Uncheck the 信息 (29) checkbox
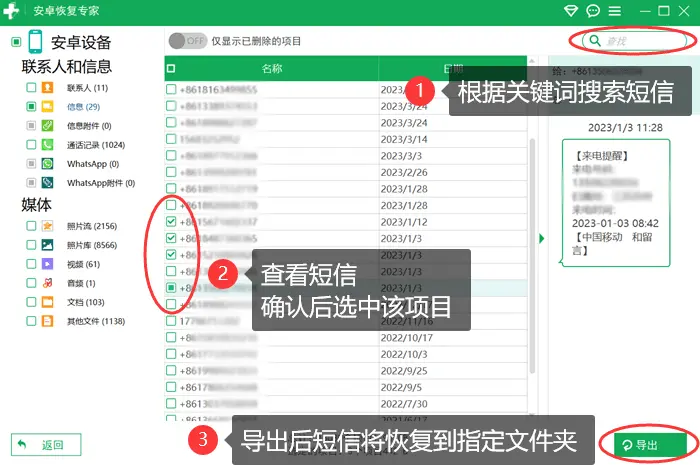Image resolution: width=700 pixels, height=465 pixels. pos(31,106)
